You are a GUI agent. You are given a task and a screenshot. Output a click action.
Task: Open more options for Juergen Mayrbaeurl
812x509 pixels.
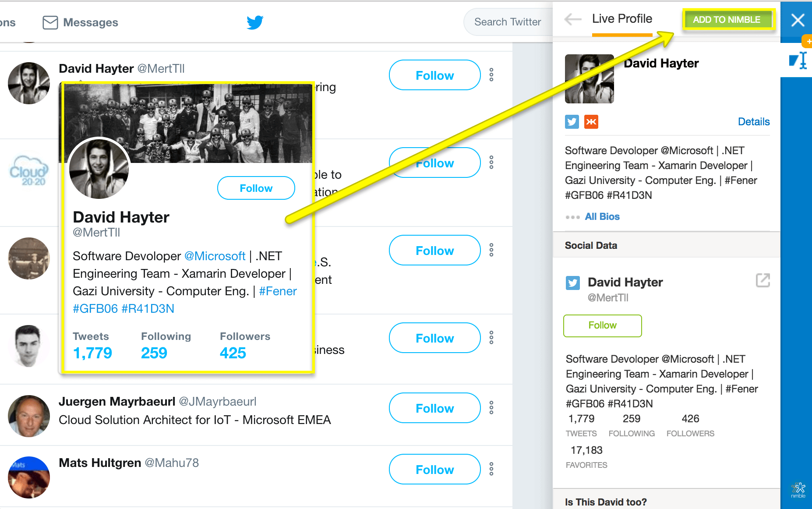(491, 408)
